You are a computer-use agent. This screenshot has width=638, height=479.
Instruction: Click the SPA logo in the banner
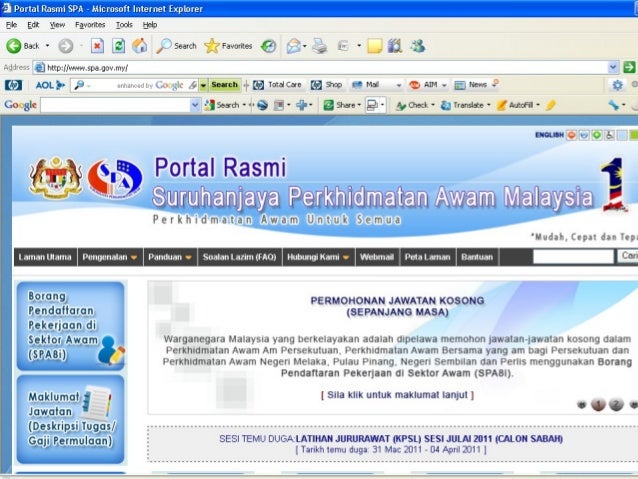point(115,178)
